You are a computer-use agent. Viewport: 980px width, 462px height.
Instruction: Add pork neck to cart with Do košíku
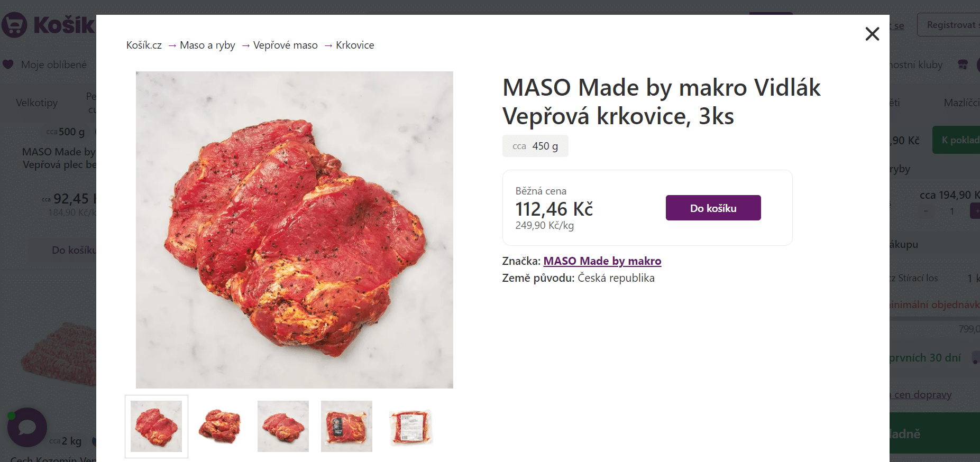(713, 208)
